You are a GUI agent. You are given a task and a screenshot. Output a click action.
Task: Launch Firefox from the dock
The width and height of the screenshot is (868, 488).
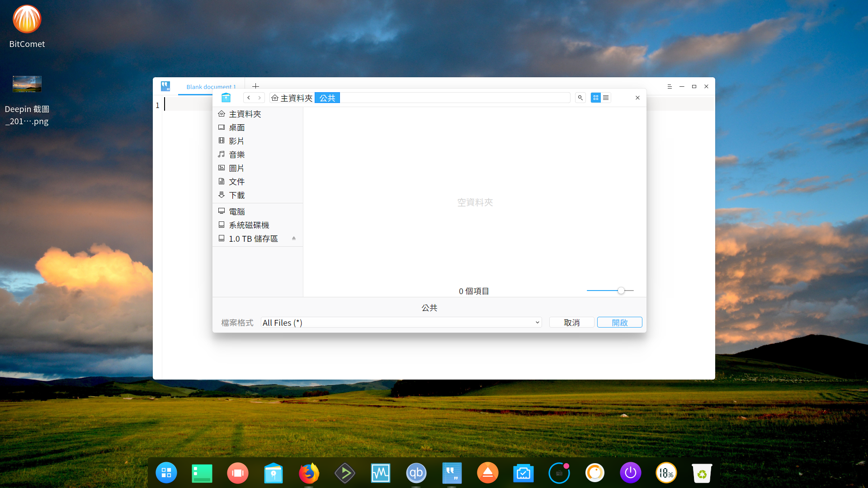pos(309,473)
